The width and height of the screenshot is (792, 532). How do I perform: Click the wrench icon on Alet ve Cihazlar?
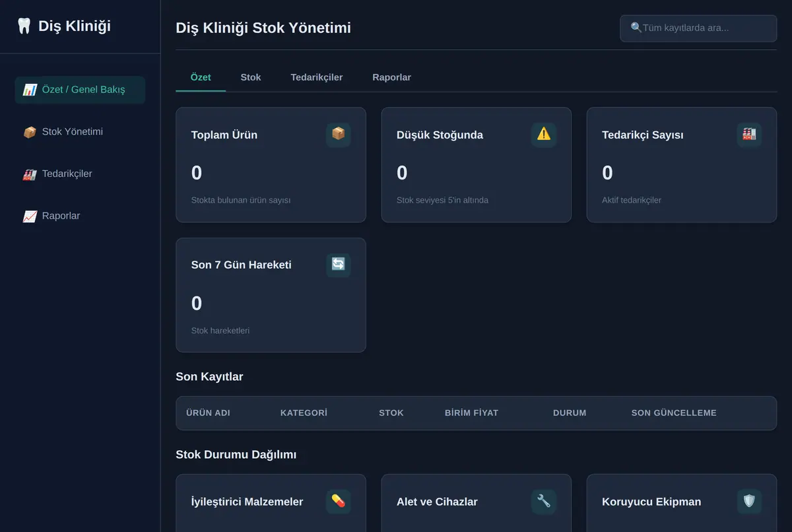(544, 501)
